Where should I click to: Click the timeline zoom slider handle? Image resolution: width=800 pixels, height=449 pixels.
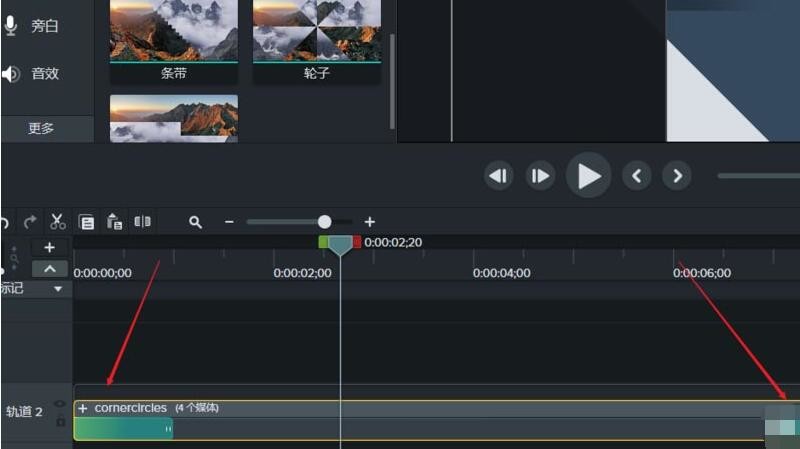(324, 222)
